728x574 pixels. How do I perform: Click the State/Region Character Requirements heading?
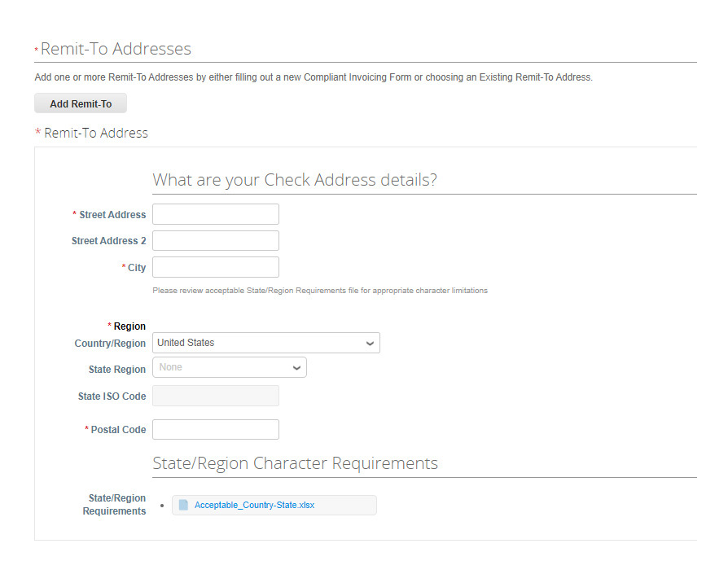295,463
